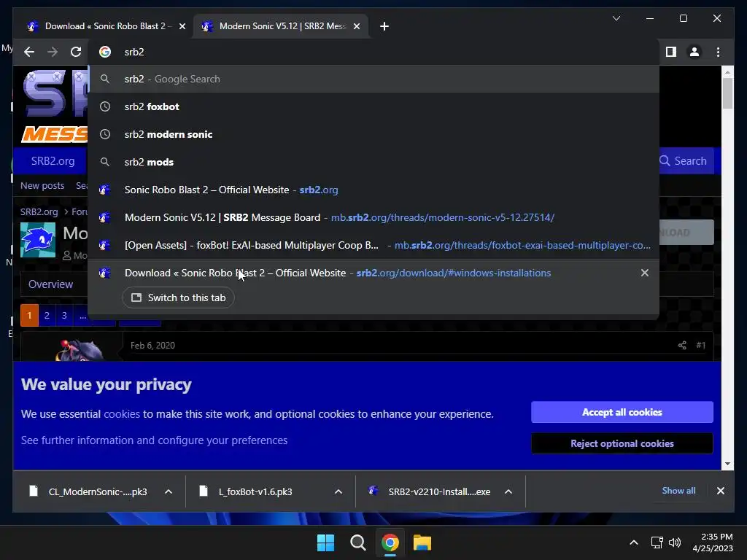
Task: Open See further information and configure preferences
Action: 155,440
